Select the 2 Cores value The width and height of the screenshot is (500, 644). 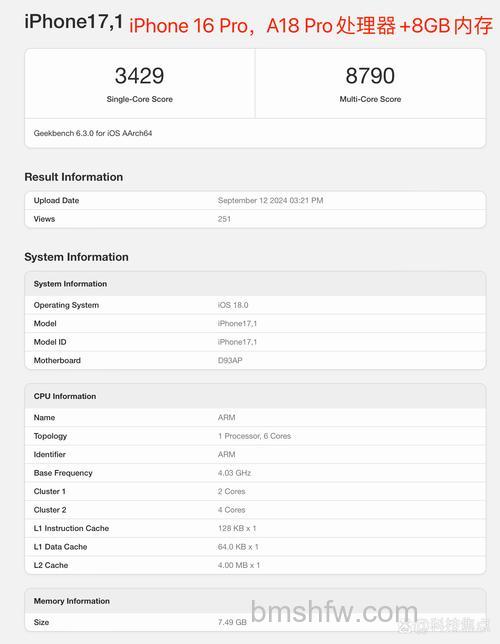point(231,492)
